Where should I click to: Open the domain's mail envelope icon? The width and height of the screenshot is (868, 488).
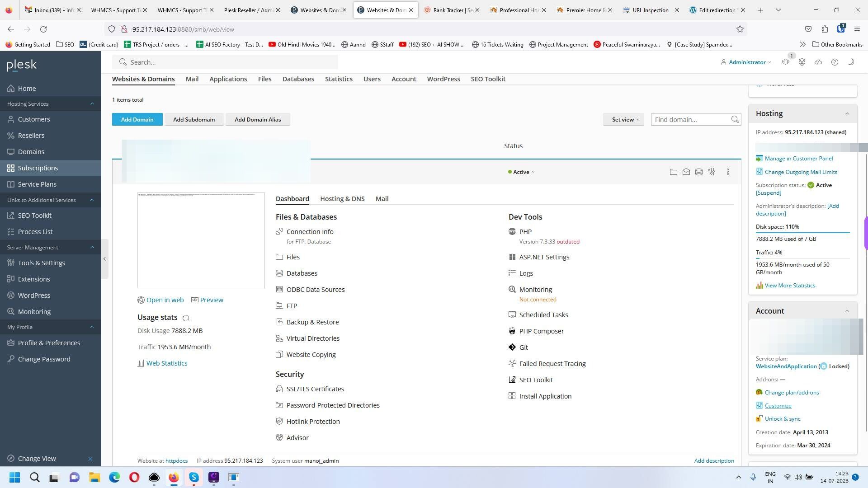click(686, 172)
